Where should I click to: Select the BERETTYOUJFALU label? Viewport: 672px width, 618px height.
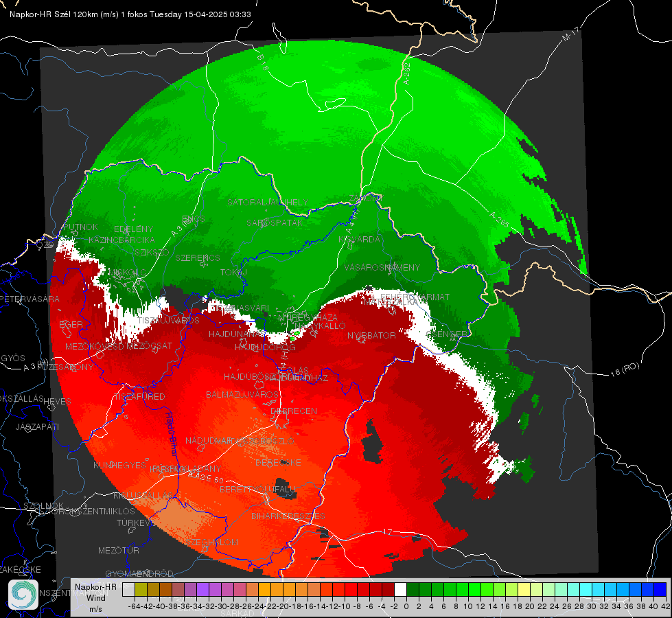tap(257, 489)
